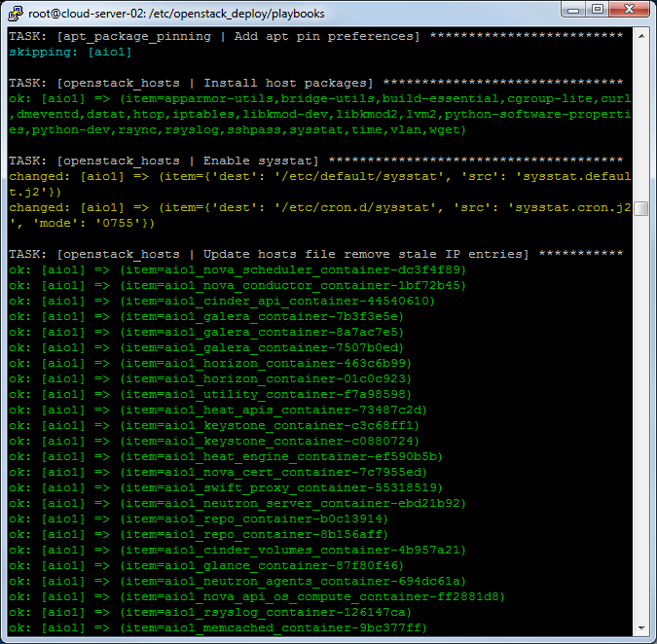
Task: Click the horizon_container-463c6b99 line
Action: click(210, 363)
